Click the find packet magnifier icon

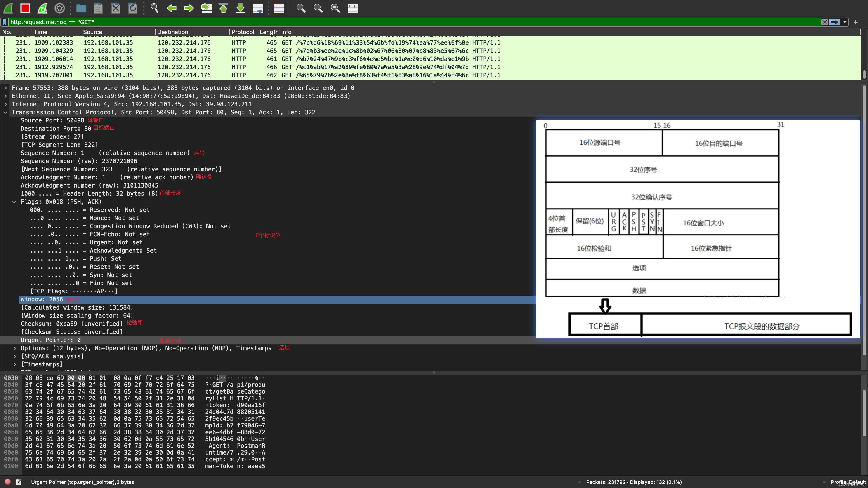click(154, 8)
